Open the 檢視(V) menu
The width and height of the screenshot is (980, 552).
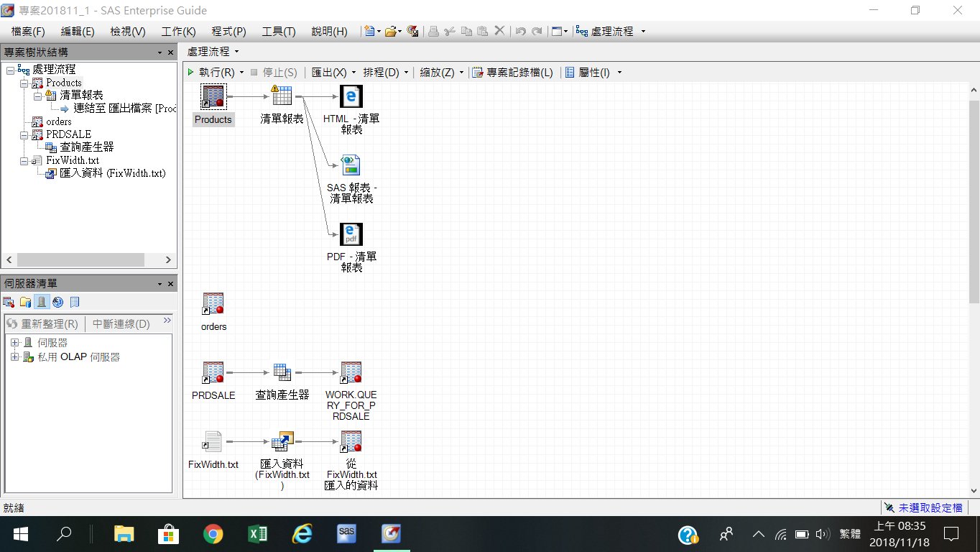point(128,32)
